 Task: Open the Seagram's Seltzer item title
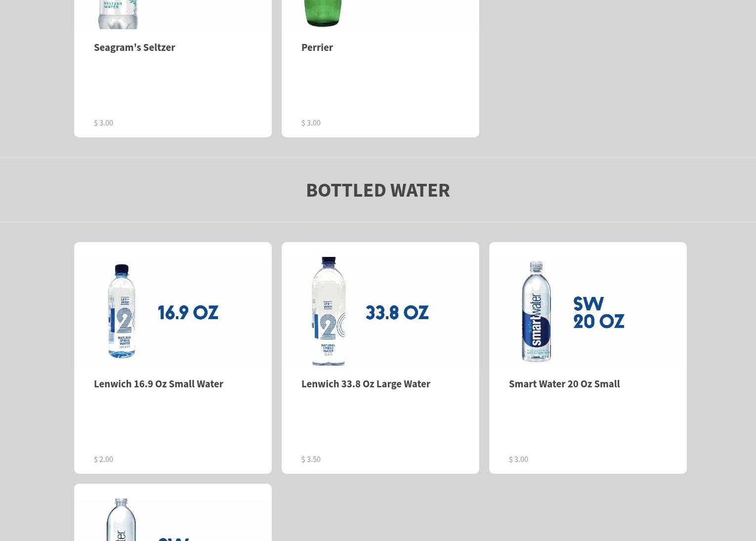coord(134,47)
